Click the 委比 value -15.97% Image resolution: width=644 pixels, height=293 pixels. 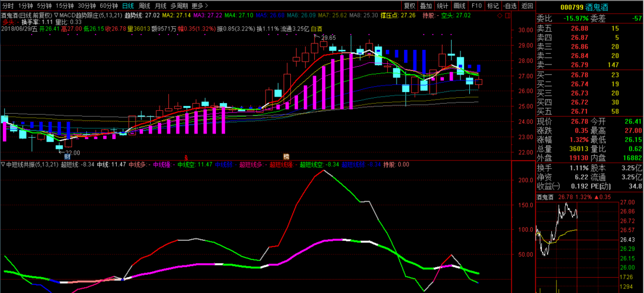[575, 18]
